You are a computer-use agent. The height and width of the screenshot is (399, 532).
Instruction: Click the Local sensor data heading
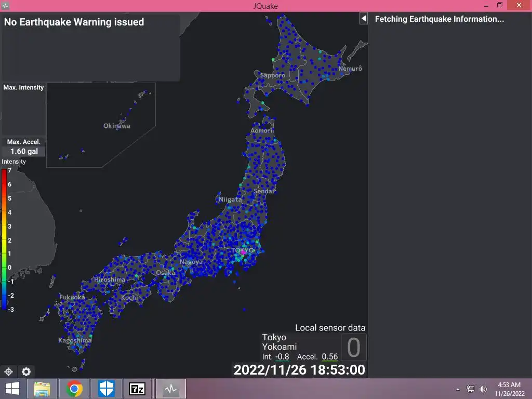tap(330, 328)
